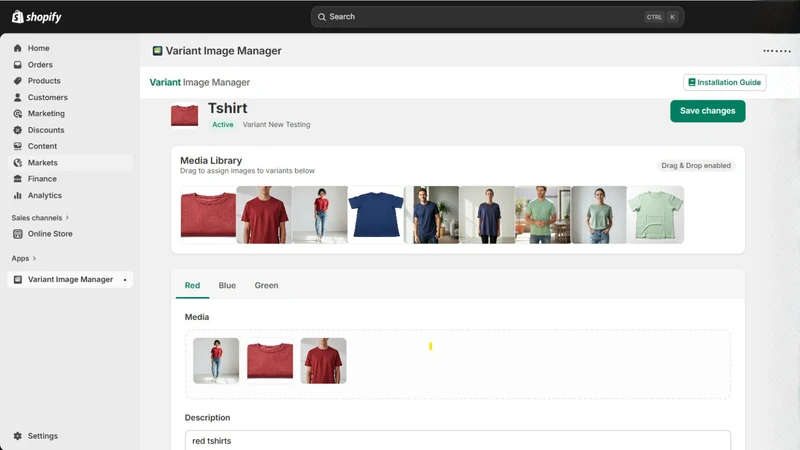Select the folded red shirt image in Media Library
The width and height of the screenshot is (800, 450).
tap(208, 215)
